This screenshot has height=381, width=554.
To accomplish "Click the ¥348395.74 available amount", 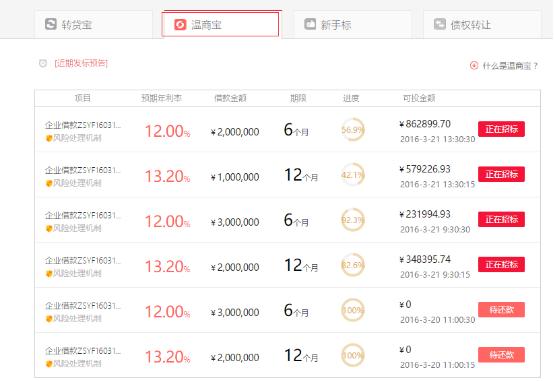I will [425, 259].
